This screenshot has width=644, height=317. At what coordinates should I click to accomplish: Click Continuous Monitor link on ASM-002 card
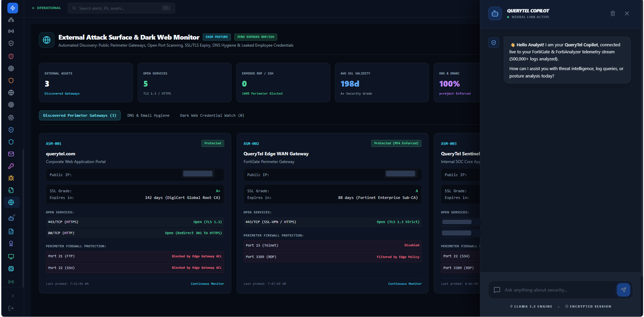(x=405, y=284)
